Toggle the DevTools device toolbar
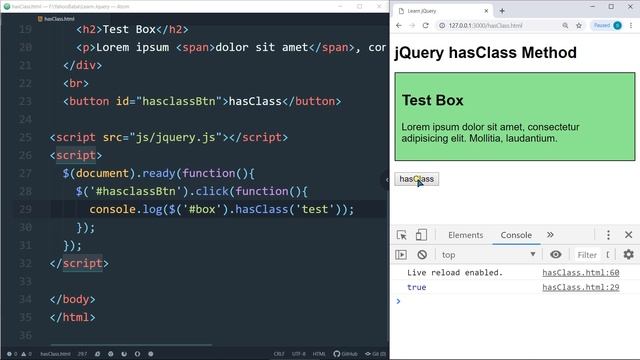Image resolution: width=640 pixels, height=360 pixels. (x=421, y=235)
